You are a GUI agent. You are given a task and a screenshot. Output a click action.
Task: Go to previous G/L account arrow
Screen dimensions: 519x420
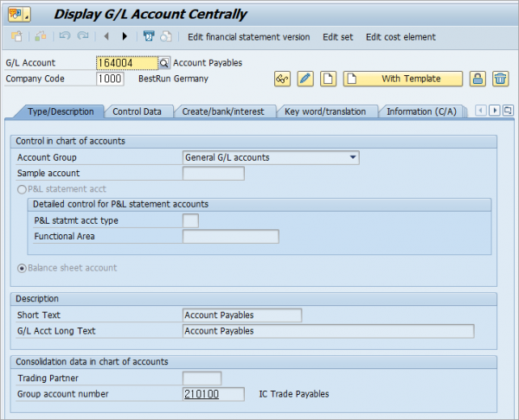[106, 35]
